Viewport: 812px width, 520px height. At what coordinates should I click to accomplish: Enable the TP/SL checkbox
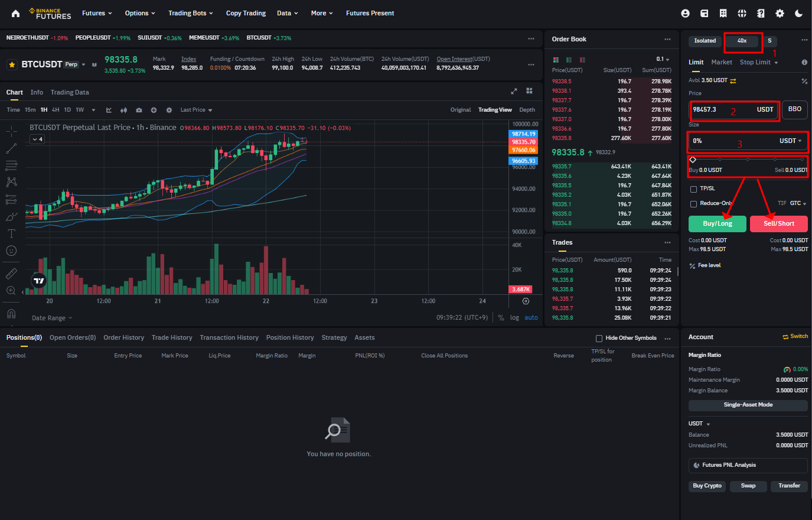(x=693, y=189)
